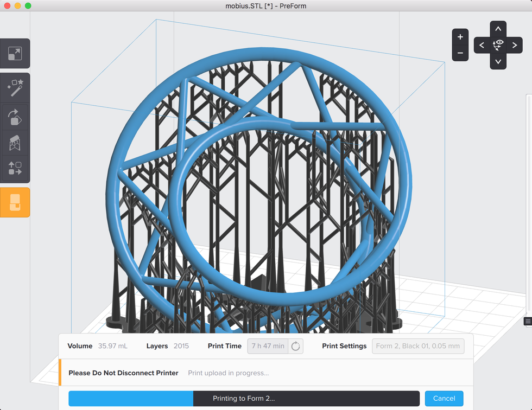Image resolution: width=532 pixels, height=410 pixels.
Task: Click the orbit view icon between the arrows
Action: [498, 45]
